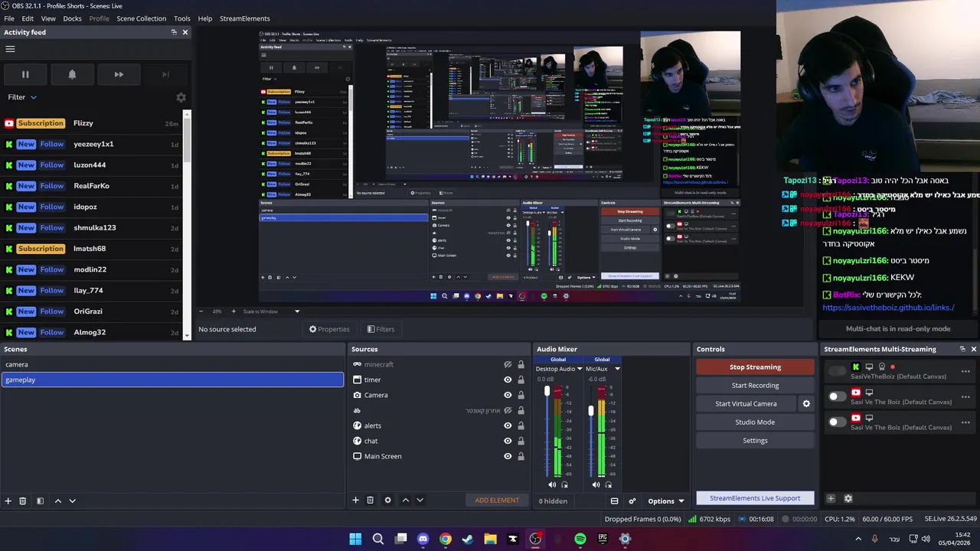Open advanced audio properties gears icon
Screen dimensions: 980x551
[632, 501]
